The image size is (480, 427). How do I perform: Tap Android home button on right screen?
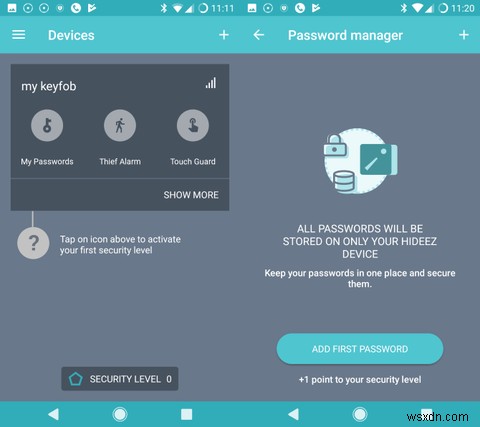pyautogui.click(x=360, y=414)
